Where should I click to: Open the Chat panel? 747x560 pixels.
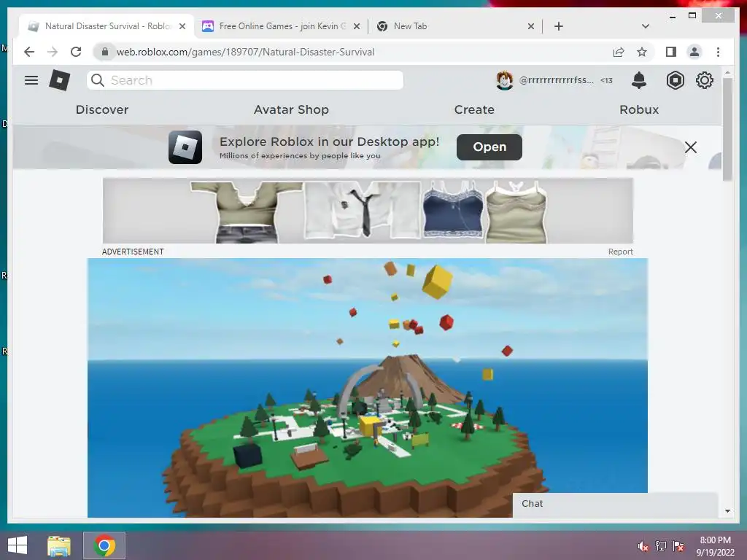coord(615,505)
